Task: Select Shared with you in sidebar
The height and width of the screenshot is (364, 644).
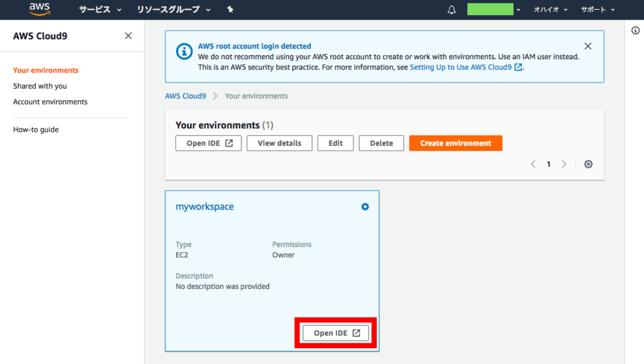Action: point(40,86)
